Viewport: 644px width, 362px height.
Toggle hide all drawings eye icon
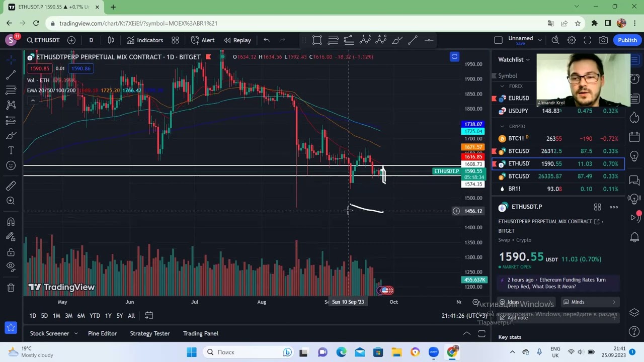[x=11, y=267]
